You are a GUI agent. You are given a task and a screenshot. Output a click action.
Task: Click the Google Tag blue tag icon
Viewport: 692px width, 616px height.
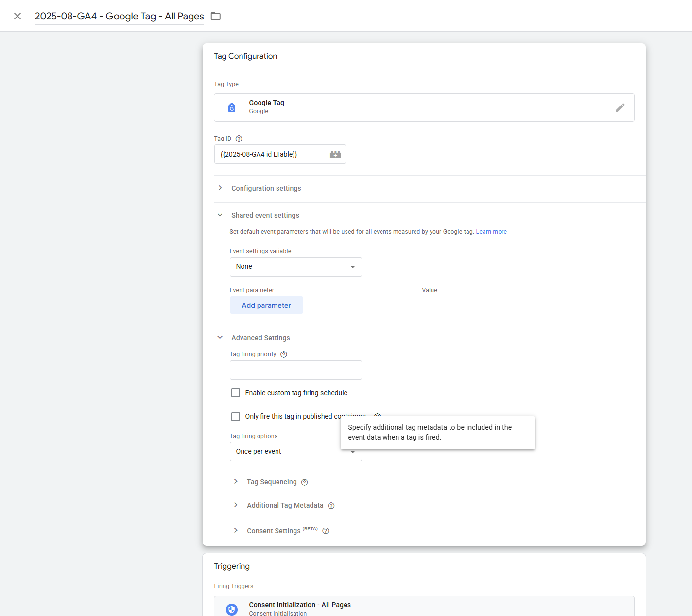pos(232,107)
